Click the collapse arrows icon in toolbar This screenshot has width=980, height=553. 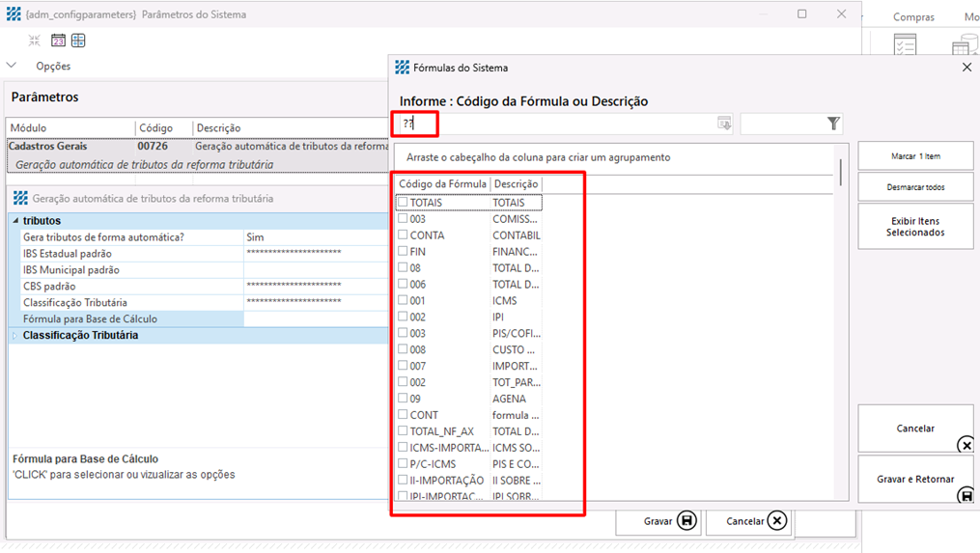(35, 41)
